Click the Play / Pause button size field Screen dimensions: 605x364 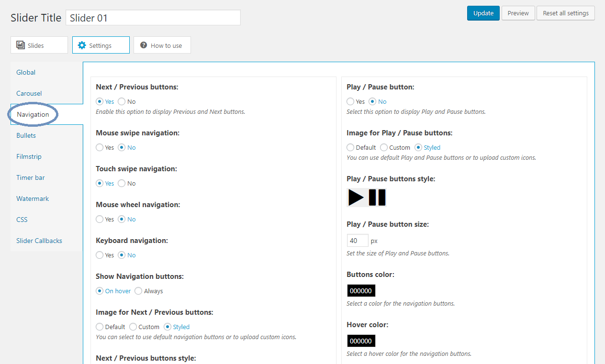(x=358, y=240)
